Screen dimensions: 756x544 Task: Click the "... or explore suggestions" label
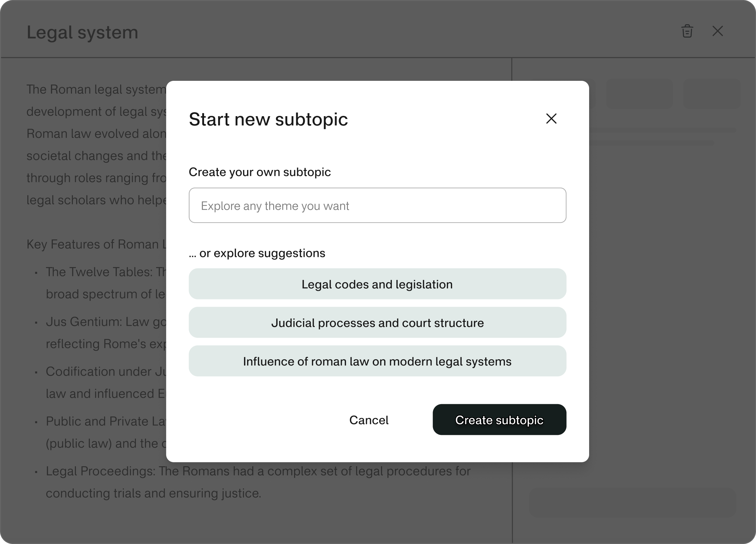pos(257,253)
